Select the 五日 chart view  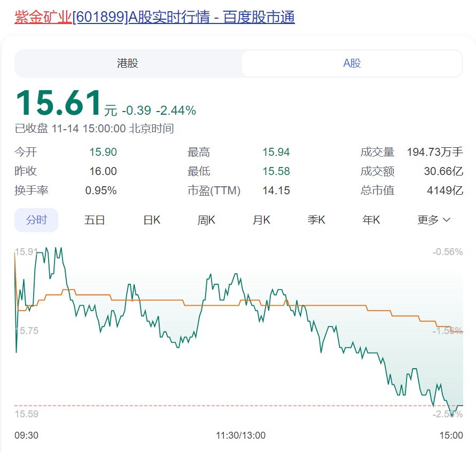[95, 219]
